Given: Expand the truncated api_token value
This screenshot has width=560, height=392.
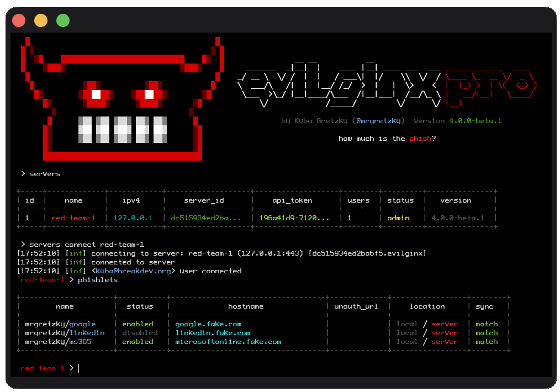Looking at the screenshot, I should 295,218.
